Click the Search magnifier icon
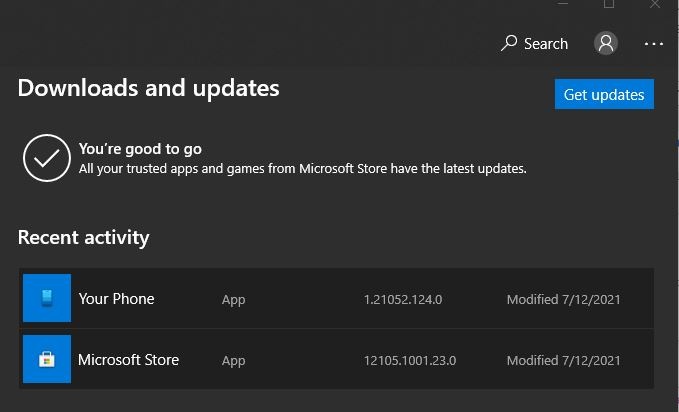 [x=509, y=43]
